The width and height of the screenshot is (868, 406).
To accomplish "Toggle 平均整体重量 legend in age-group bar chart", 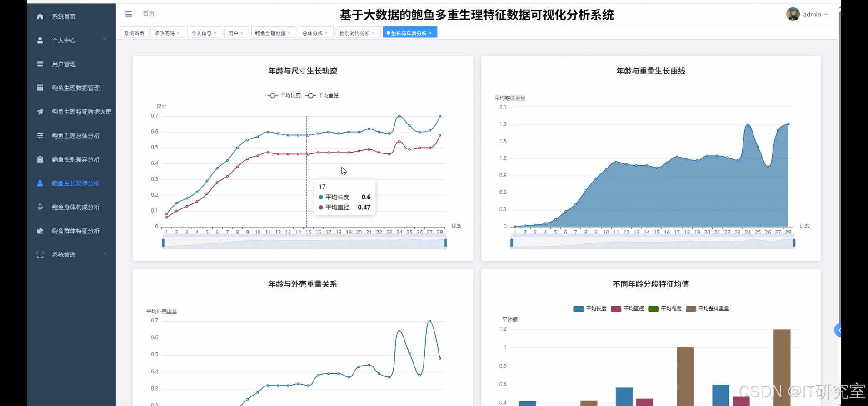I will (708, 309).
